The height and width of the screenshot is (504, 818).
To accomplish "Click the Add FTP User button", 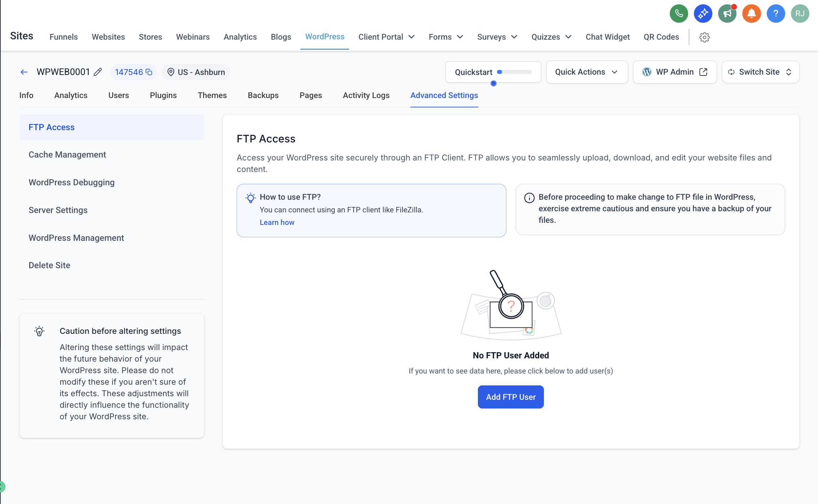I will tap(510, 397).
